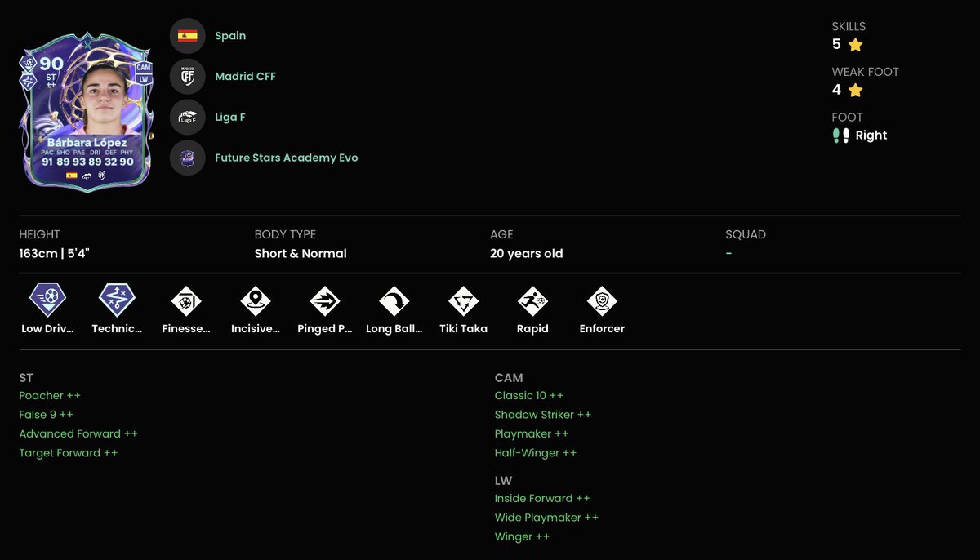The height and width of the screenshot is (560, 980).
Task: Select the Technical playstyle icon
Action: [117, 300]
